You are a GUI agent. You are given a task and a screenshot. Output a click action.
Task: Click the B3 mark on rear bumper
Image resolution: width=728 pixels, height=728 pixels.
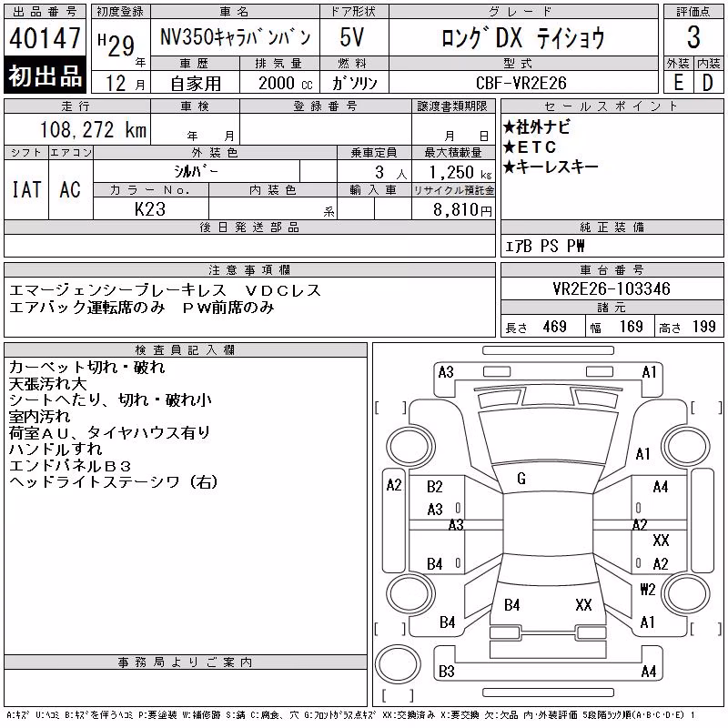447,672
